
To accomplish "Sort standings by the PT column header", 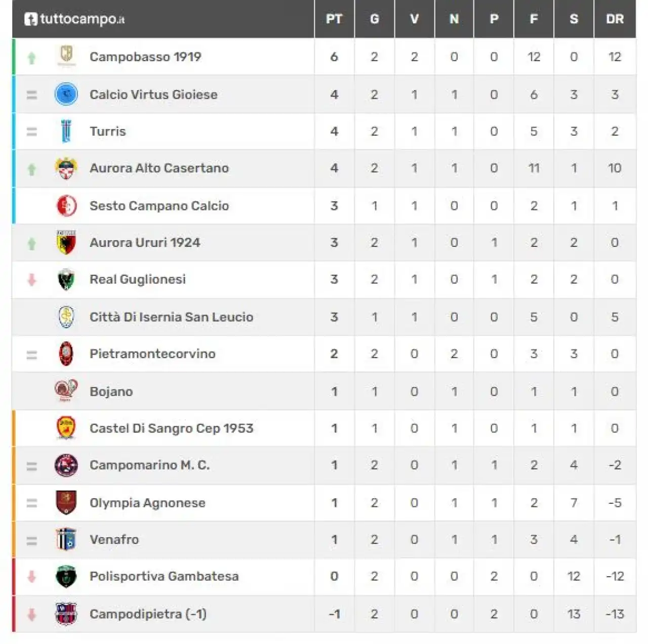I will coord(334,19).
